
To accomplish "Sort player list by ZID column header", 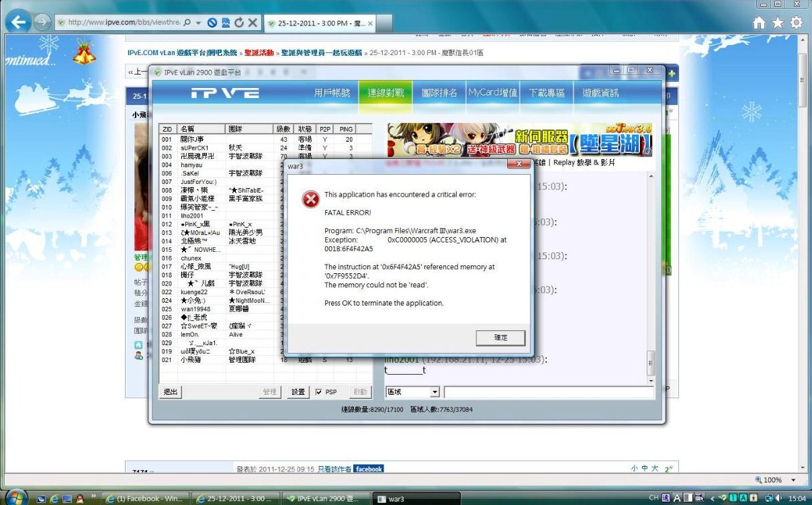I will (x=167, y=129).
